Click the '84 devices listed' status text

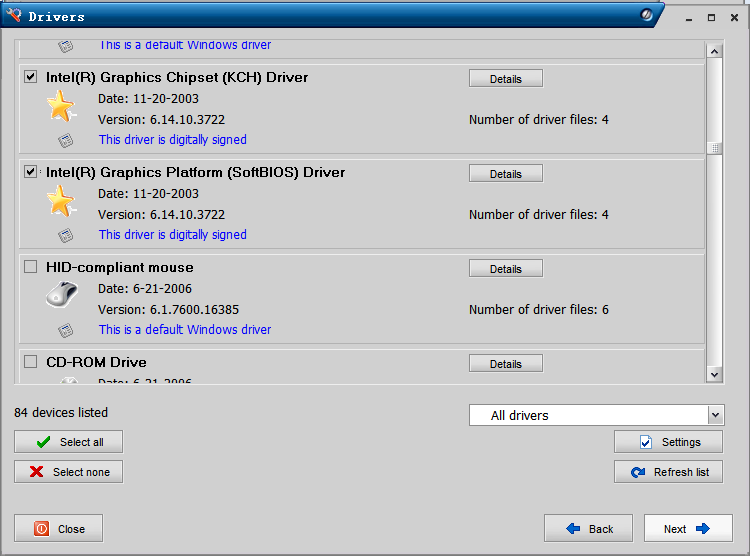[61, 412]
